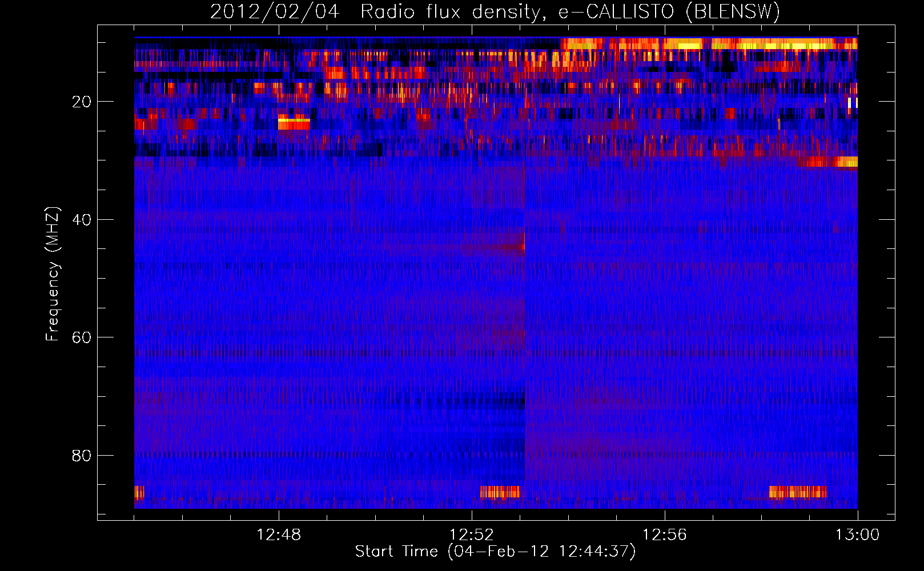Click the bright yellow burst near 12:48 at 23 MHz
The image size is (924, 571).
point(294,123)
